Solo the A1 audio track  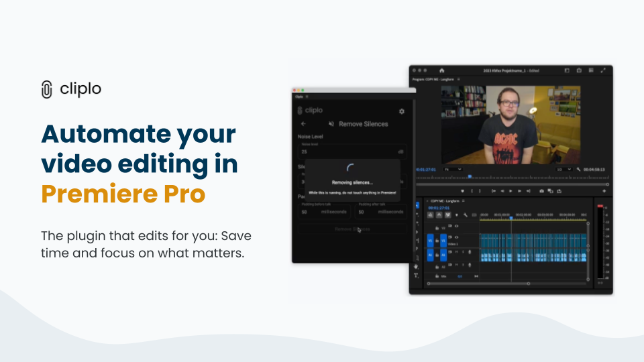pos(463,252)
